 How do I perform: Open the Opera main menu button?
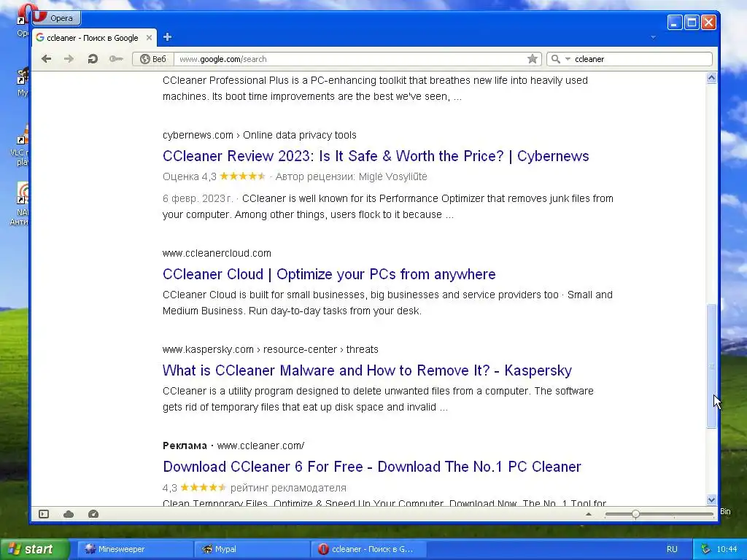[56, 18]
